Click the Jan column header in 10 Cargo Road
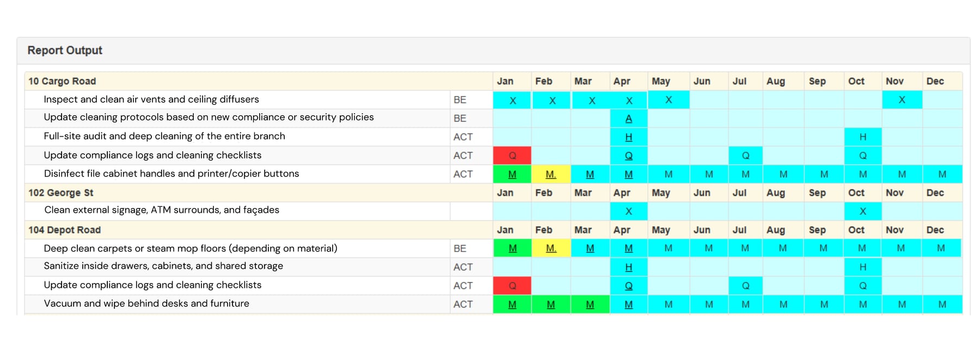Viewport: 980px width, 350px height. (505, 81)
